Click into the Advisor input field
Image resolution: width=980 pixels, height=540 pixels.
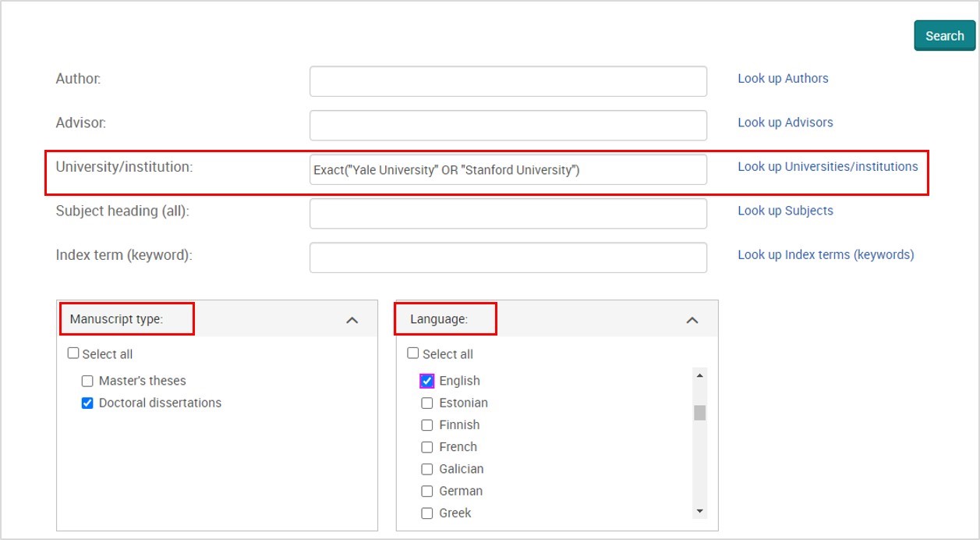click(x=508, y=126)
